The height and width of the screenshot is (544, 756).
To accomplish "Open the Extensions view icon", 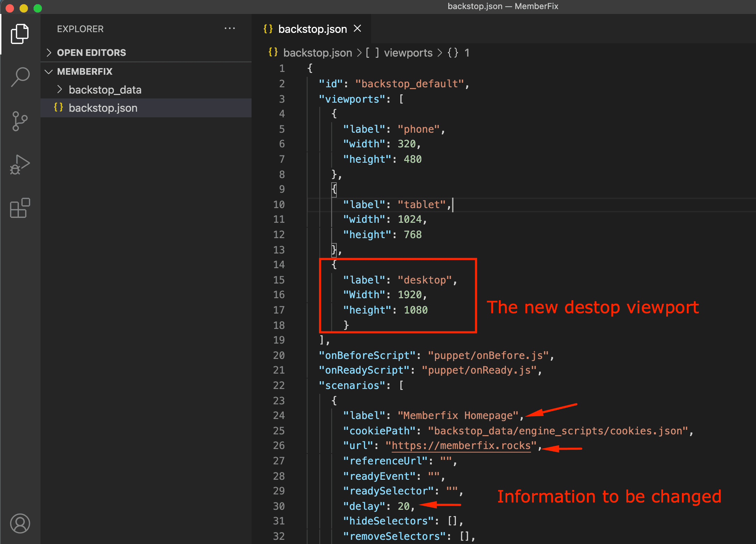I will click(x=20, y=208).
